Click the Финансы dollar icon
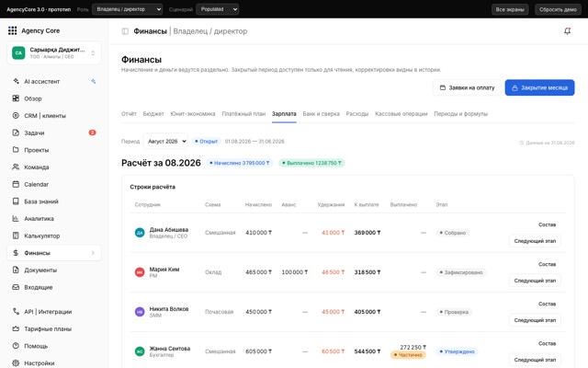Screen dimensions: 588x368 [16, 253]
